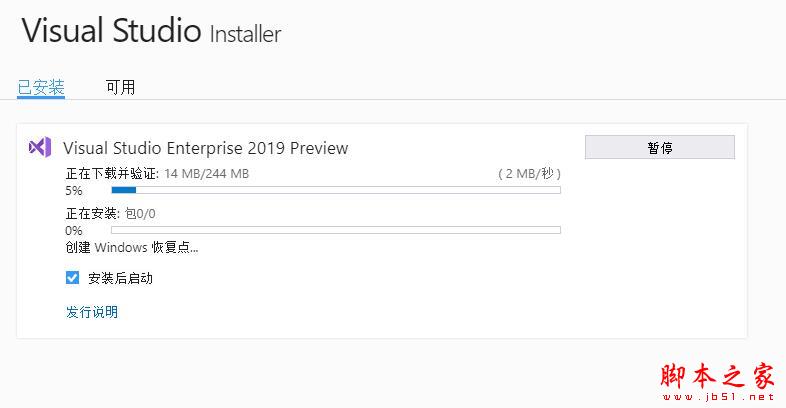
Task: Click the 安装后启动 label text
Action: [121, 278]
